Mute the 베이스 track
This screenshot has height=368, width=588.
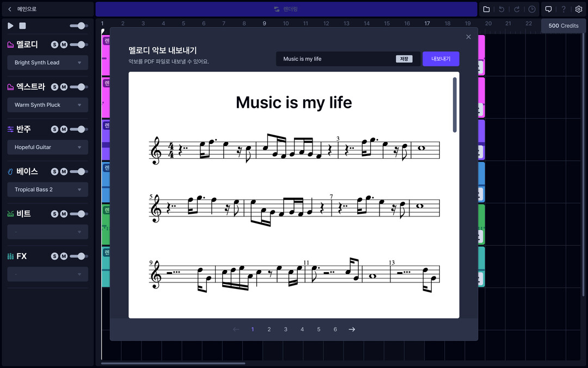tap(64, 172)
